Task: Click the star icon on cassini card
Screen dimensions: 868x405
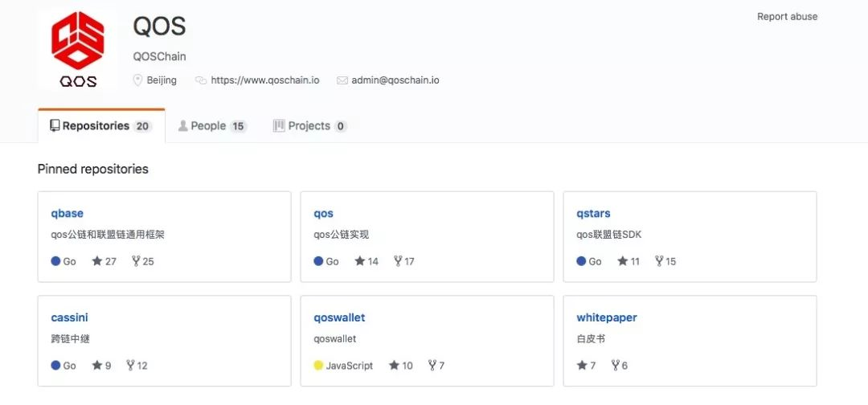Action: 97,365
